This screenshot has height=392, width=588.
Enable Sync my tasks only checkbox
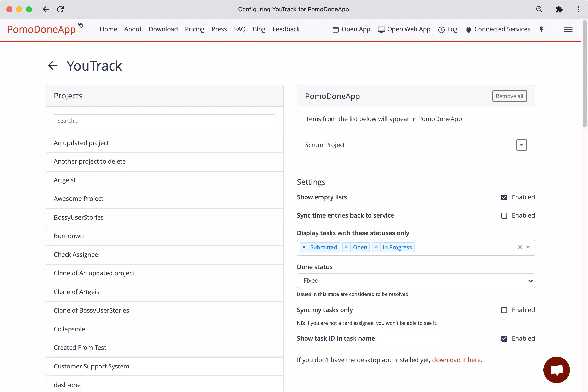click(x=504, y=310)
